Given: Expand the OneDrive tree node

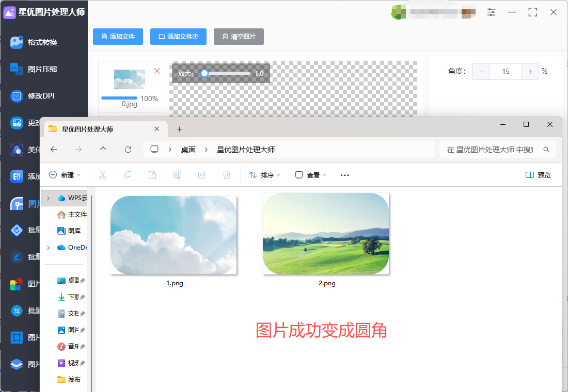Looking at the screenshot, I should (x=48, y=248).
